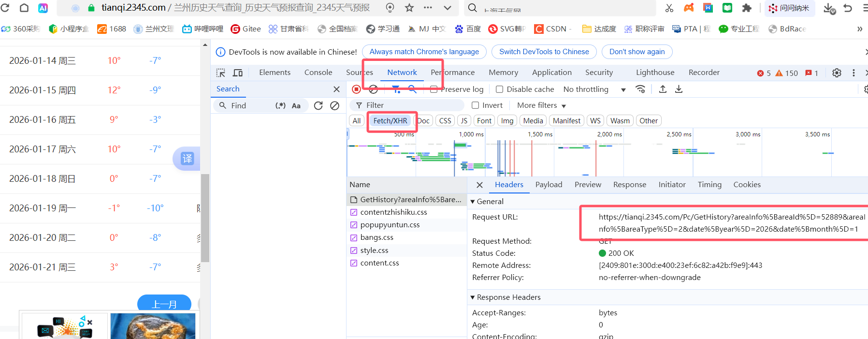The image size is (868, 339).
Task: Open the browser search magnifier icon
Action: tap(473, 8)
